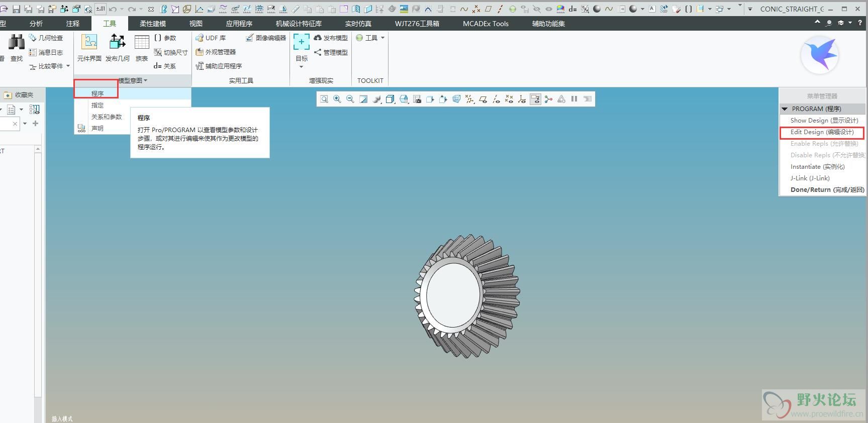Click the Perspective View cube icon

click(456, 99)
